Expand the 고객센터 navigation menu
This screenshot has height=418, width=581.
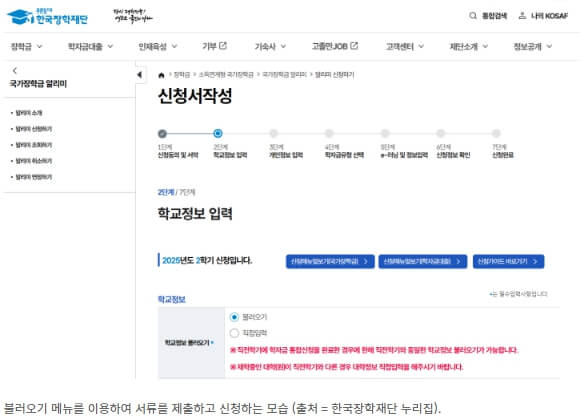pos(405,47)
